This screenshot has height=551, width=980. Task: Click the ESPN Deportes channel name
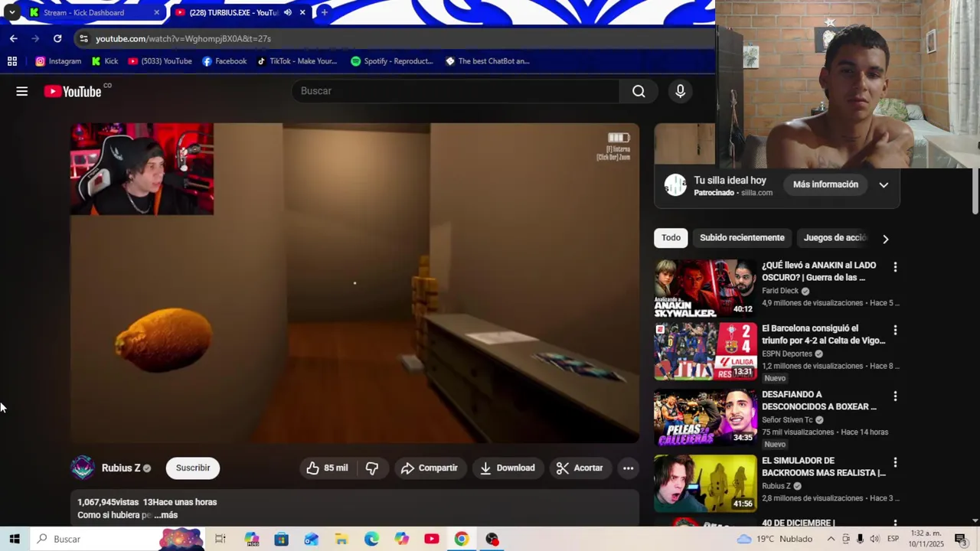coord(787,354)
